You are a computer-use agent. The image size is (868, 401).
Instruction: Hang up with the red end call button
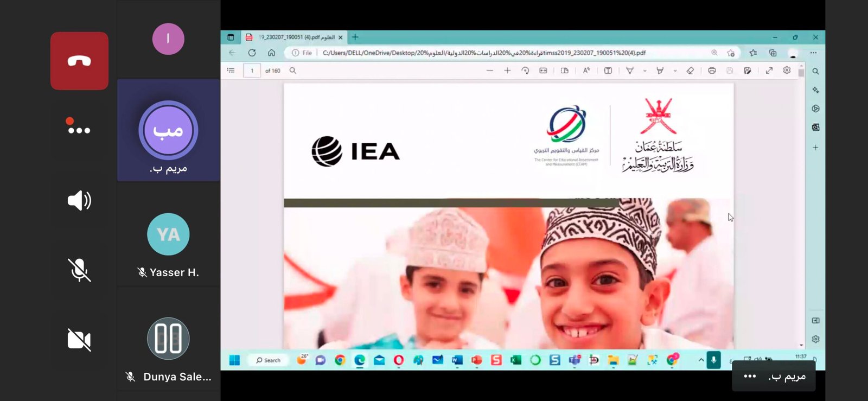point(79,61)
